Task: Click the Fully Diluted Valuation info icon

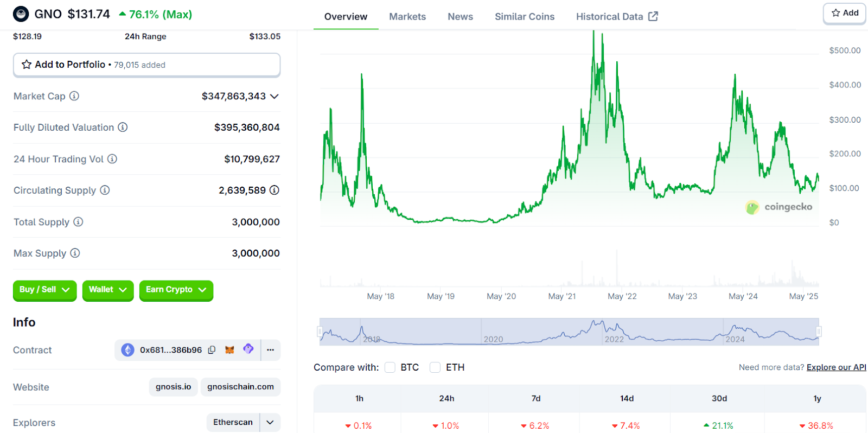Action: click(x=123, y=127)
